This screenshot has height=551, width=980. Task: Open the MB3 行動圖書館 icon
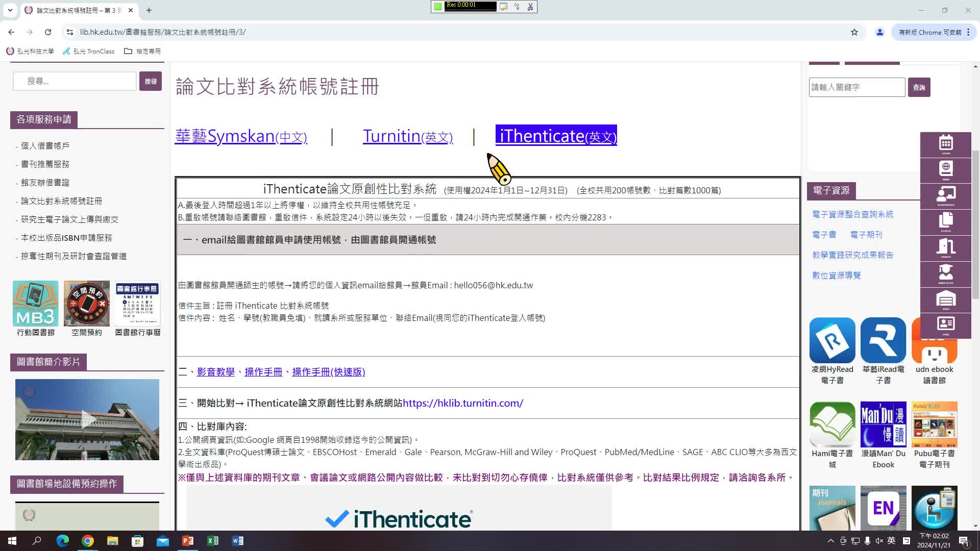(36, 304)
